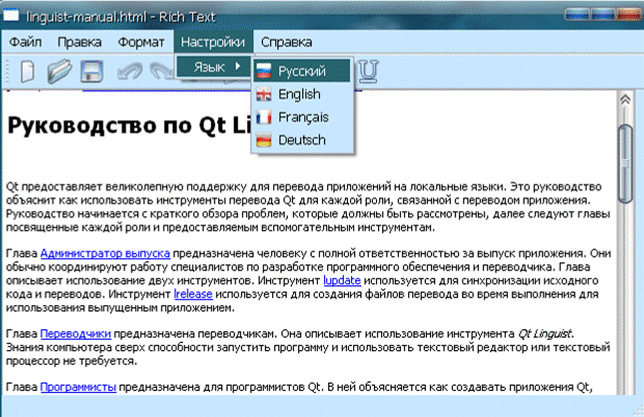644x417 pixels.
Task: Click the window minimize button
Action: (577, 15)
